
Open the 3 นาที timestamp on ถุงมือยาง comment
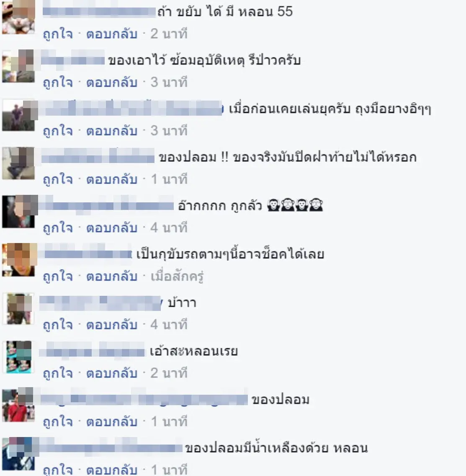tap(169, 131)
